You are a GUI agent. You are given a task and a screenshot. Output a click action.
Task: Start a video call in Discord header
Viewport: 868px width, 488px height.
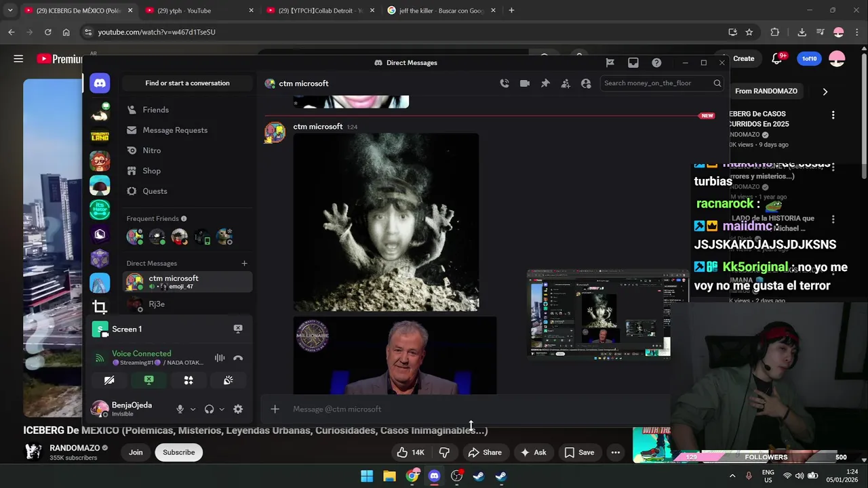(525, 83)
